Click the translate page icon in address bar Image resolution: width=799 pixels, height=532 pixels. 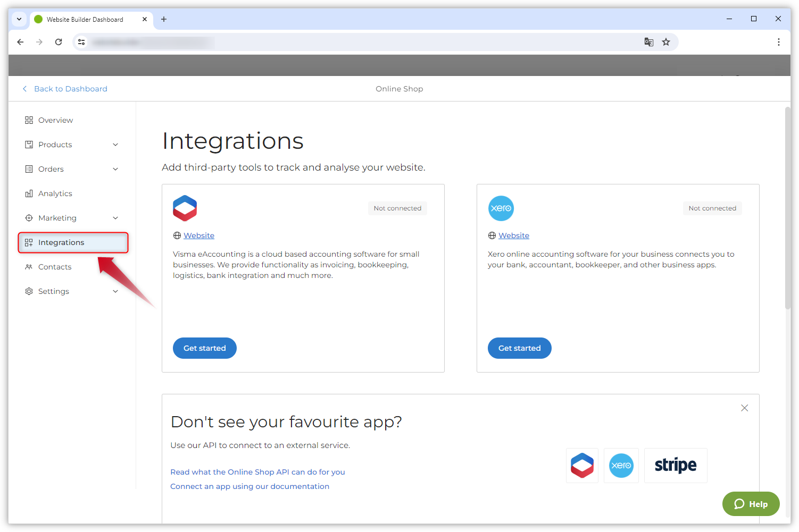648,42
